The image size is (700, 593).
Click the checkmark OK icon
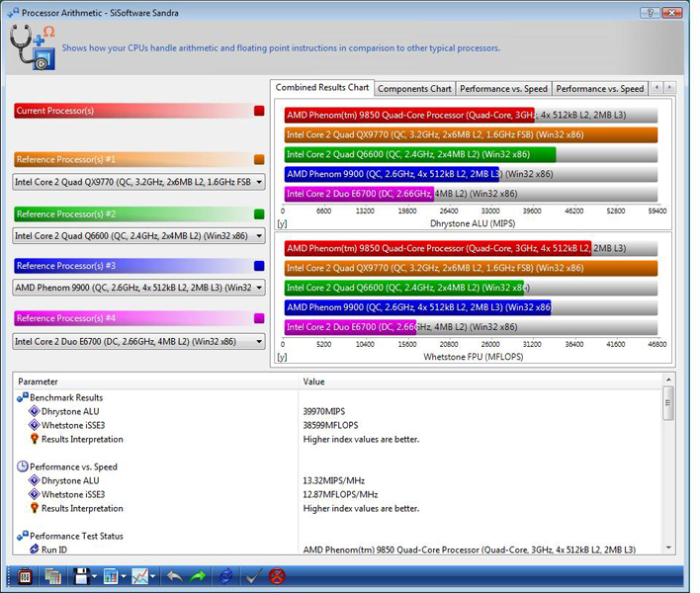pyautogui.click(x=253, y=576)
